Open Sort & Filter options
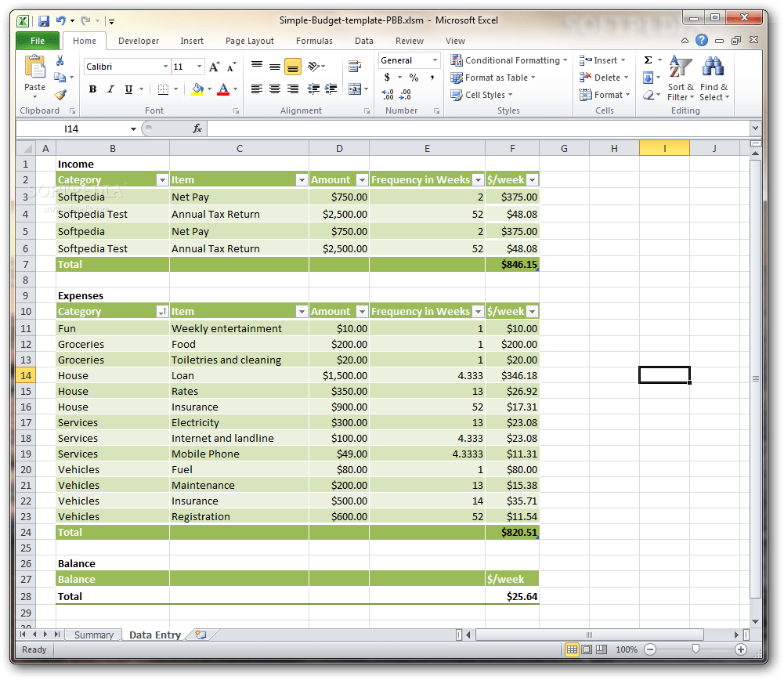The height and width of the screenshot is (680, 784). (679, 77)
